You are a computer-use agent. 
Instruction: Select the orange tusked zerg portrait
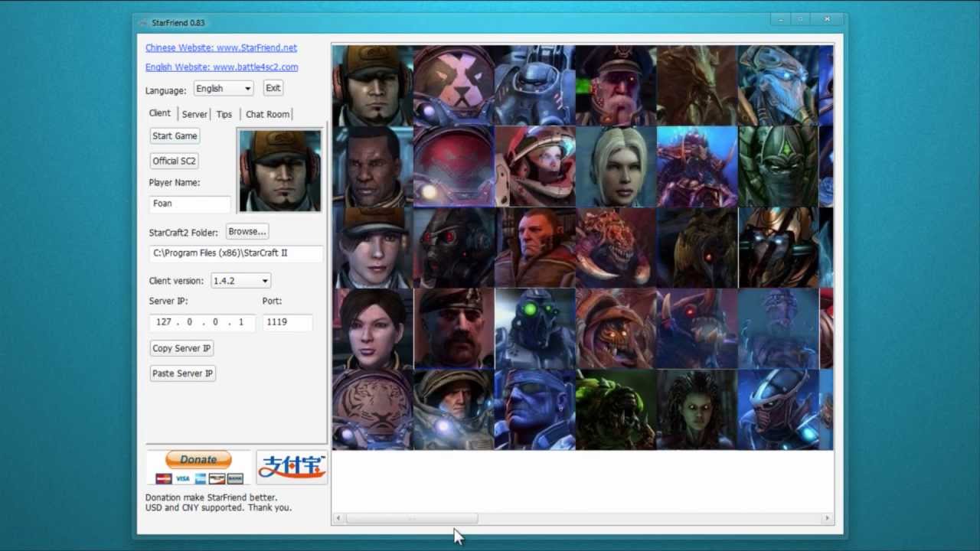pos(616,247)
